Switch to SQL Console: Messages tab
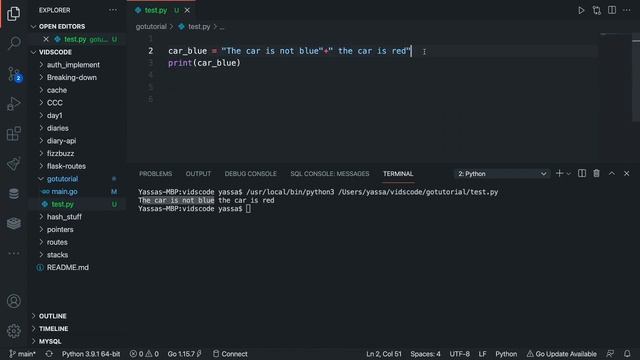 coord(330,174)
